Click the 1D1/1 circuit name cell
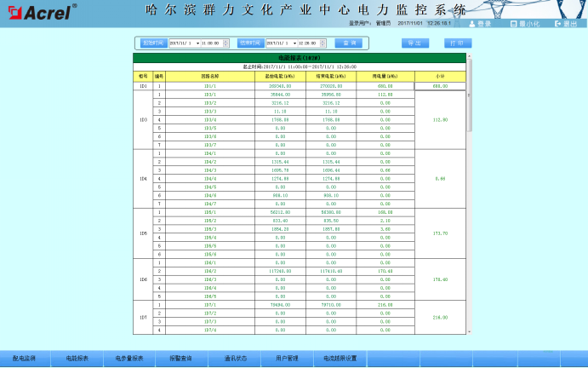 [210, 86]
